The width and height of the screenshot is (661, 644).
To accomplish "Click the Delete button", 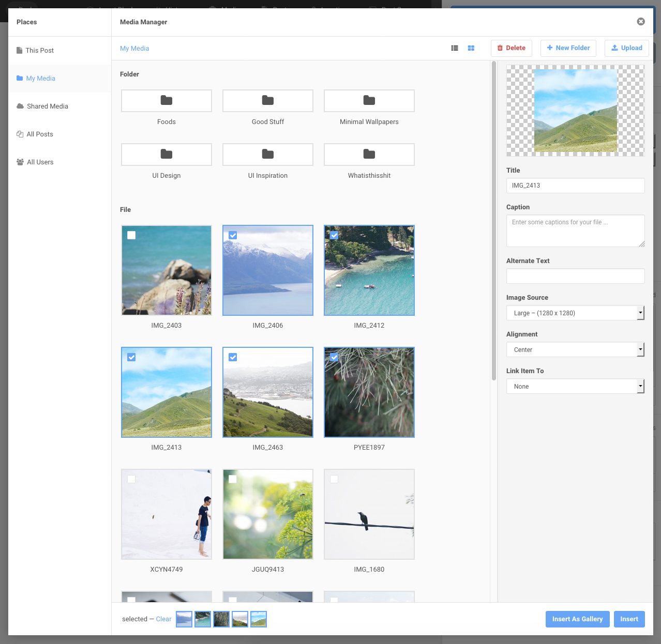I will tap(512, 48).
